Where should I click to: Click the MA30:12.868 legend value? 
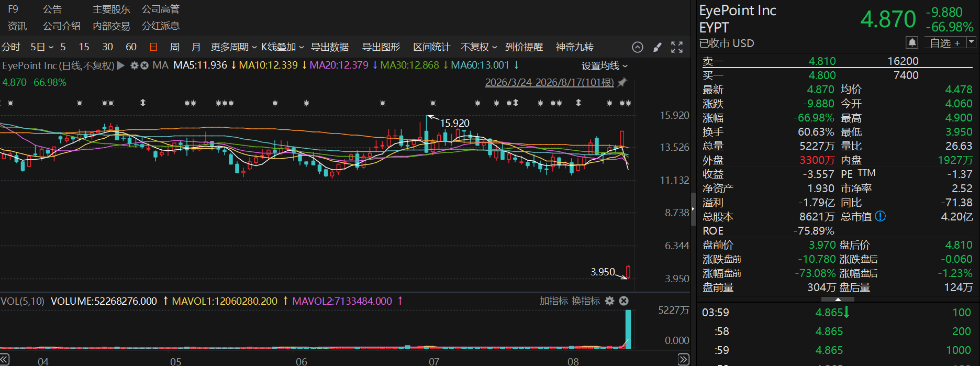pos(409,65)
